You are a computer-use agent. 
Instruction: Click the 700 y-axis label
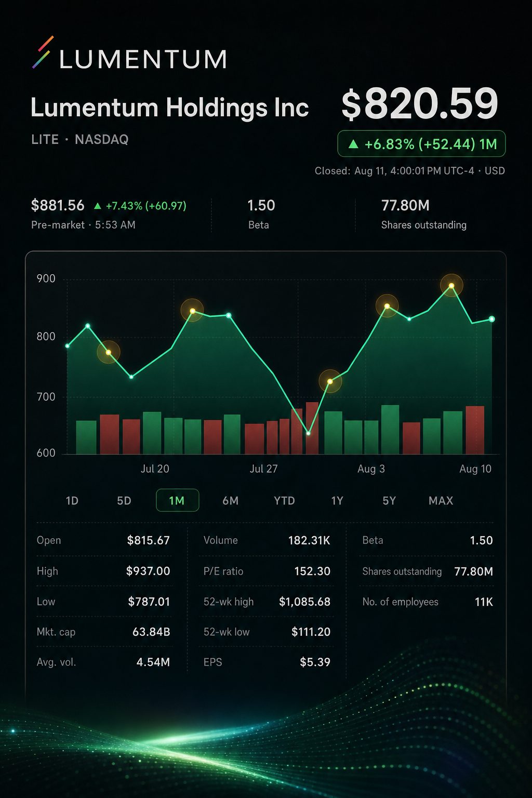click(x=46, y=397)
